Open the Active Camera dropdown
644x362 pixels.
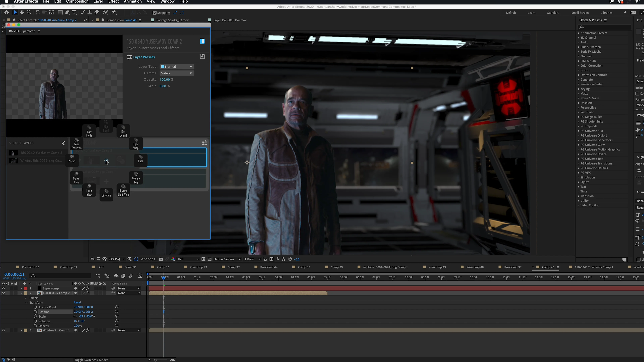[227, 259]
